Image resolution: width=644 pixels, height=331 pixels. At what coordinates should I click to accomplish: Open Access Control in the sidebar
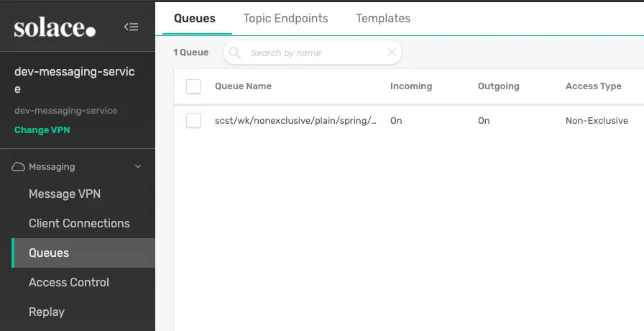pyautogui.click(x=69, y=283)
